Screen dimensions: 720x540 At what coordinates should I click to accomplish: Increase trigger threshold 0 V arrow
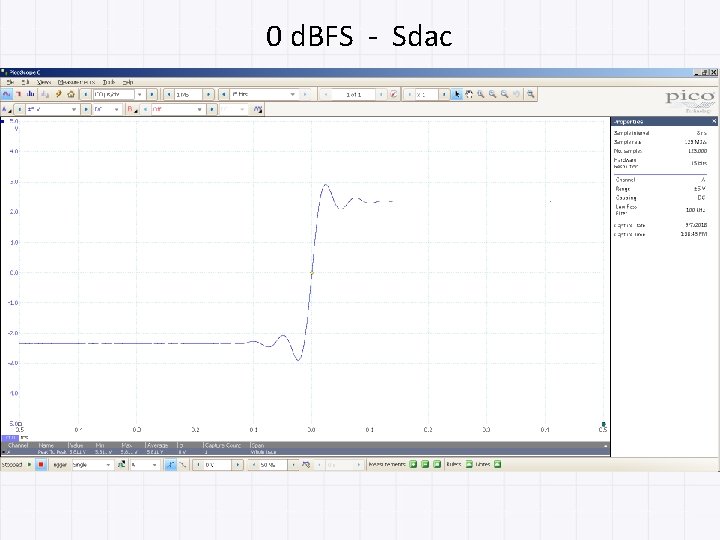237,465
